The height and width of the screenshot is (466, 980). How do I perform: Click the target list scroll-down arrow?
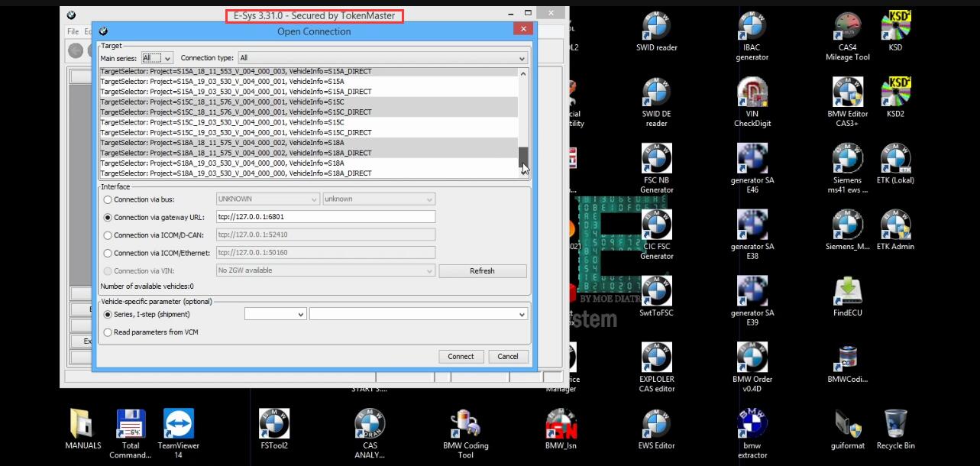tap(523, 173)
